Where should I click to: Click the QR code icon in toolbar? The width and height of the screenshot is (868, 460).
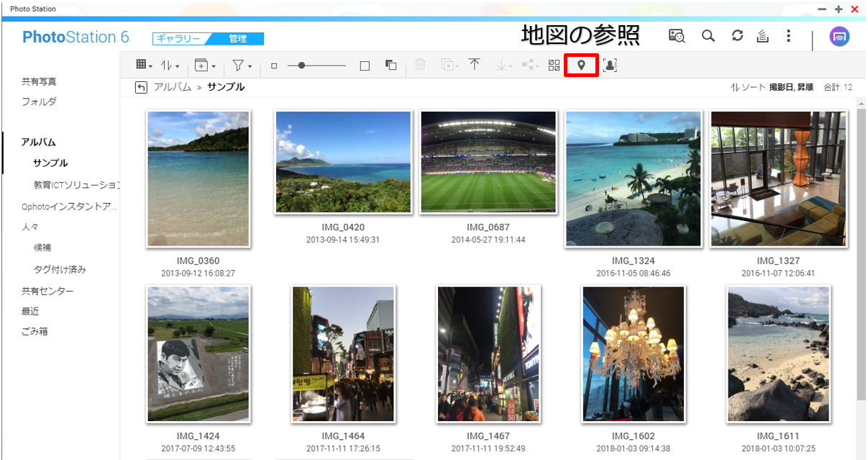tap(554, 66)
